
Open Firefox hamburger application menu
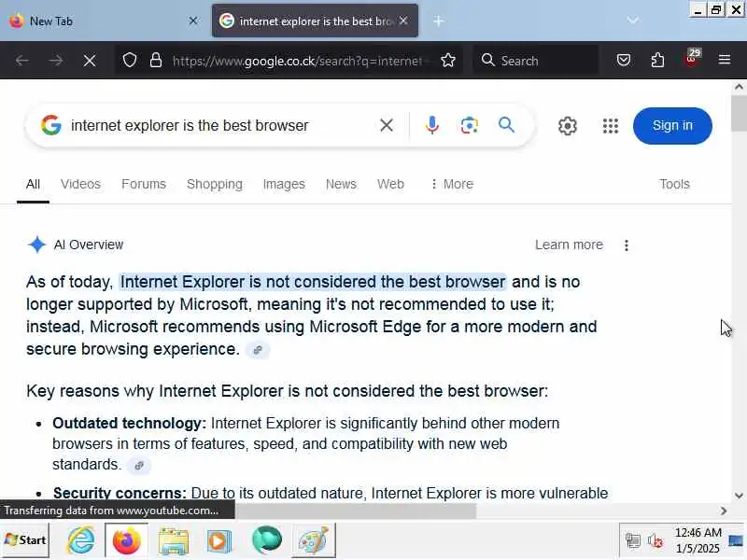pyautogui.click(x=725, y=60)
